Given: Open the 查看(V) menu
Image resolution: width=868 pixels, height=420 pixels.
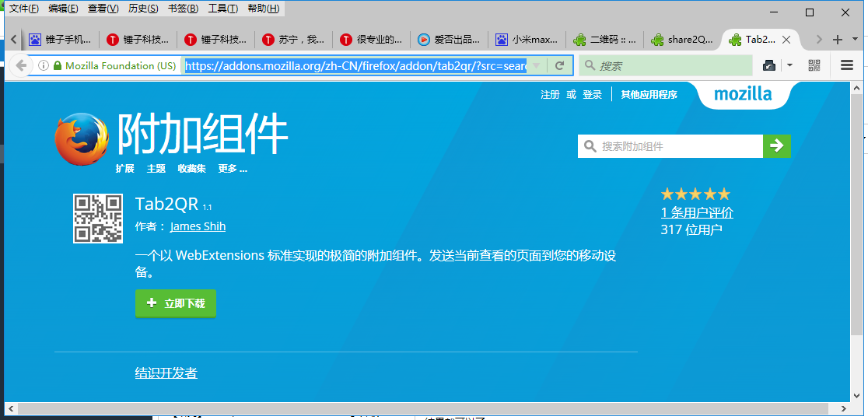Looking at the screenshot, I should click(x=103, y=9).
